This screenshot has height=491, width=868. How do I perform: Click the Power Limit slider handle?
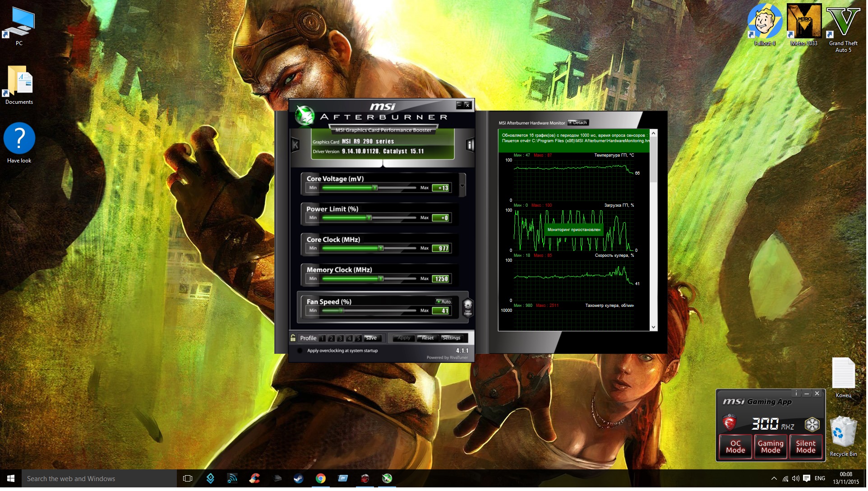pyautogui.click(x=369, y=218)
